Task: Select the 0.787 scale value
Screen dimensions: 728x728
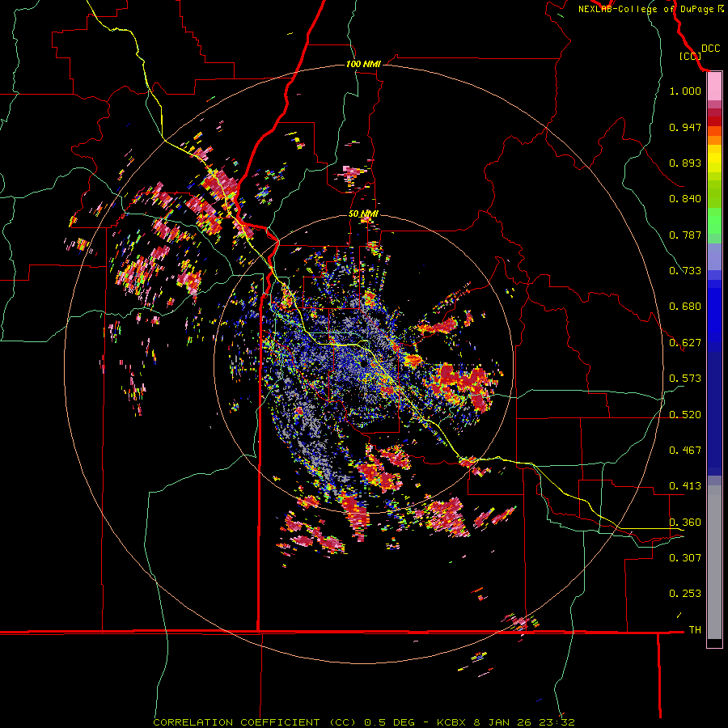Action: click(685, 235)
